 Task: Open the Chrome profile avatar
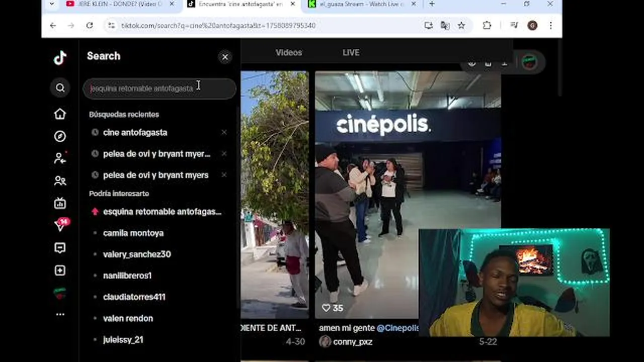coord(532,25)
